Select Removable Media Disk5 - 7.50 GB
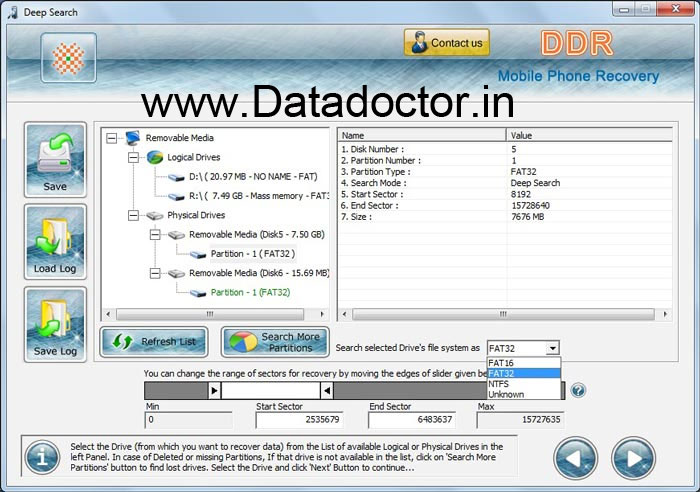The width and height of the screenshot is (700, 492). click(257, 234)
